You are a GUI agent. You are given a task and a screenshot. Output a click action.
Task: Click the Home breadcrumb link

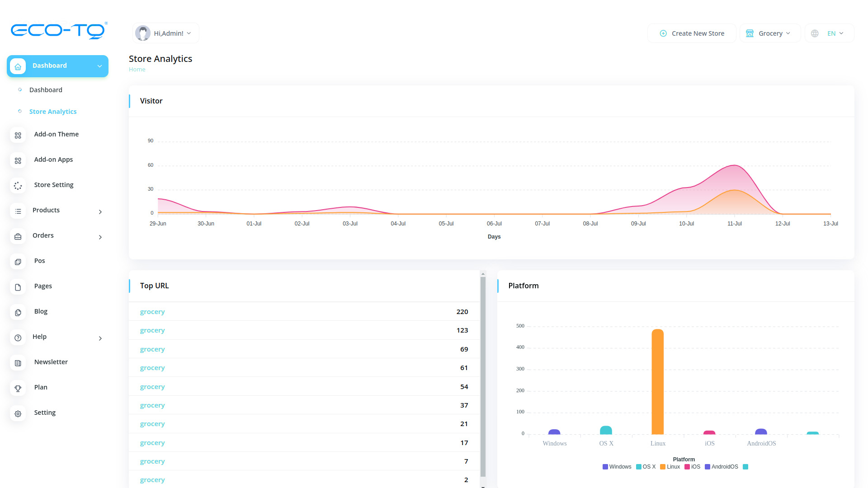[x=137, y=69]
